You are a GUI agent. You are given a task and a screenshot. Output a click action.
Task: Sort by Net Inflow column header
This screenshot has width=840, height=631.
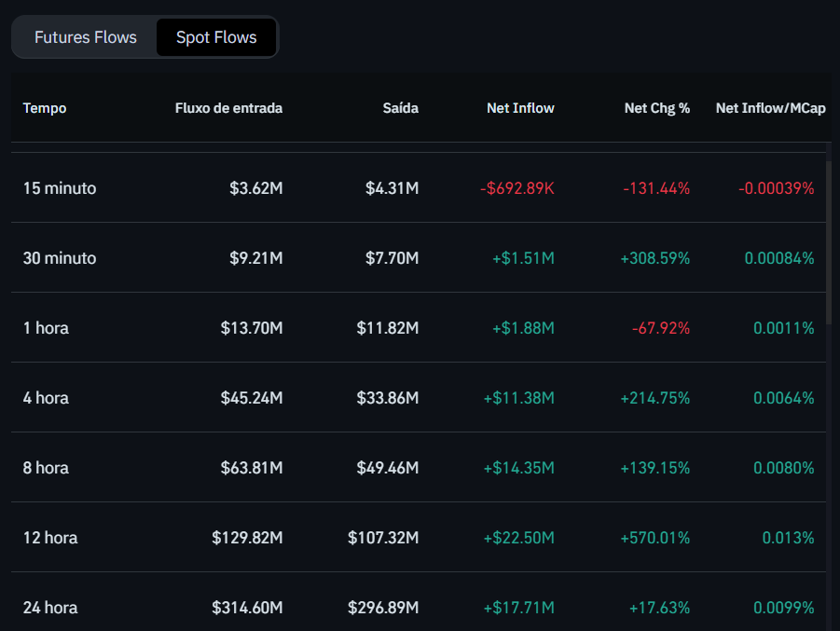[x=520, y=108]
